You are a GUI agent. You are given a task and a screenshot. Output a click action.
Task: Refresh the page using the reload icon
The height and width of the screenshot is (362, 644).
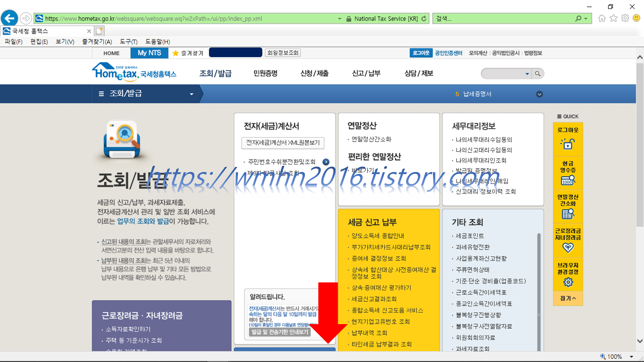pos(424,19)
